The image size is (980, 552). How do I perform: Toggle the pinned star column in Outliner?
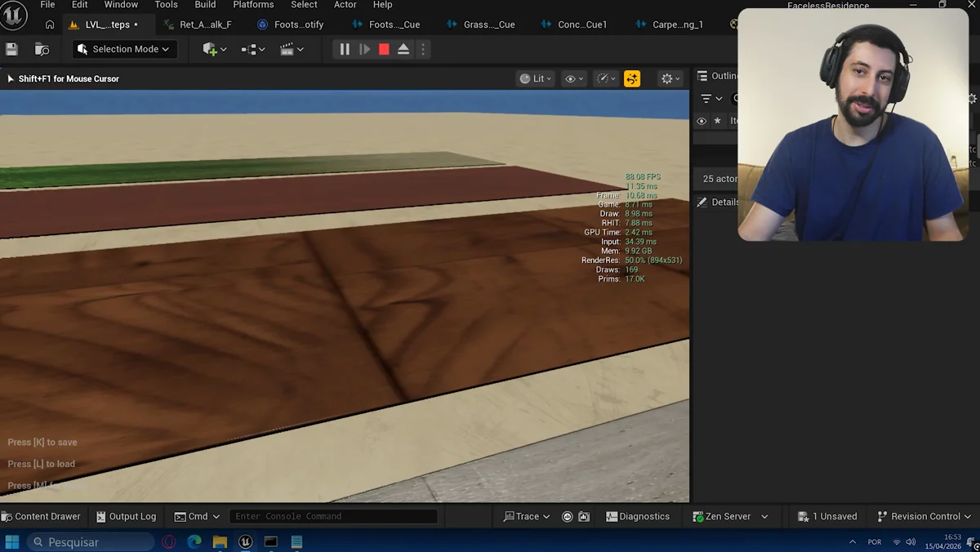pyautogui.click(x=718, y=121)
